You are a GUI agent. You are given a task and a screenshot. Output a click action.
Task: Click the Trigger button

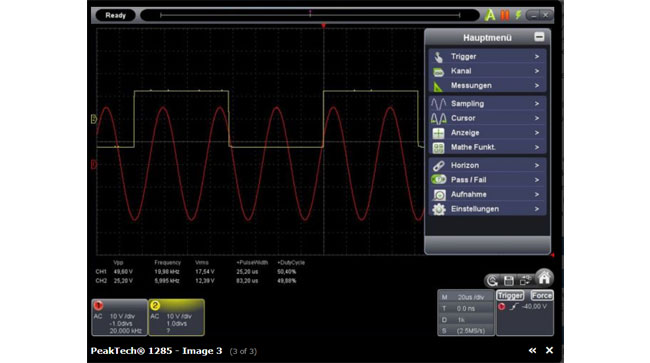point(510,295)
